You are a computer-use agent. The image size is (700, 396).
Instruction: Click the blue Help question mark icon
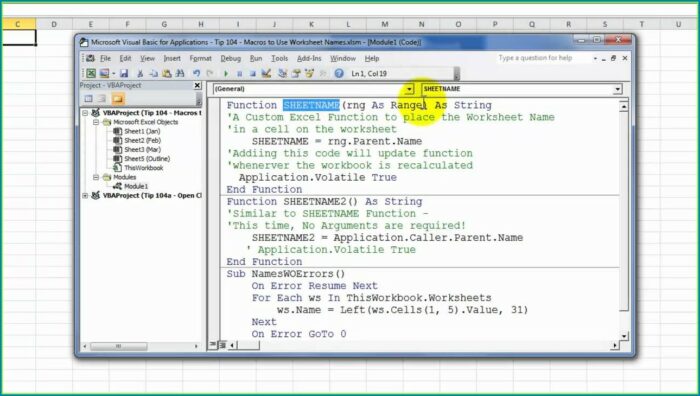tap(339, 73)
